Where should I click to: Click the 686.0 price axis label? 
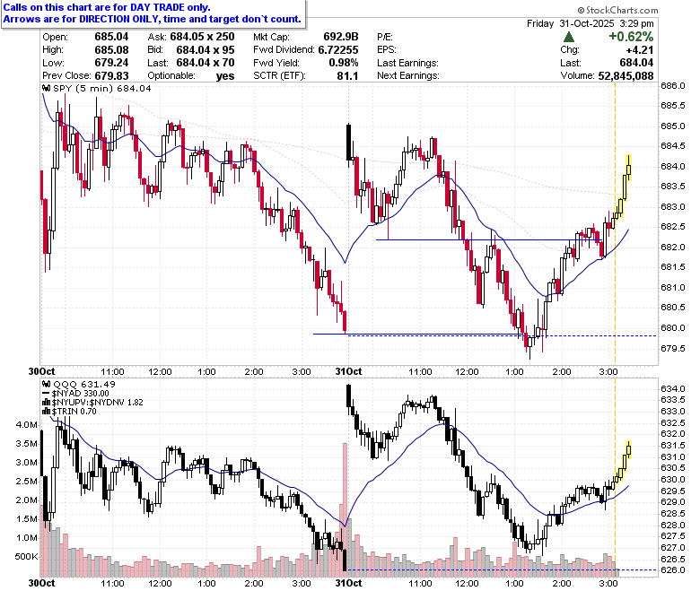pyautogui.click(x=673, y=85)
